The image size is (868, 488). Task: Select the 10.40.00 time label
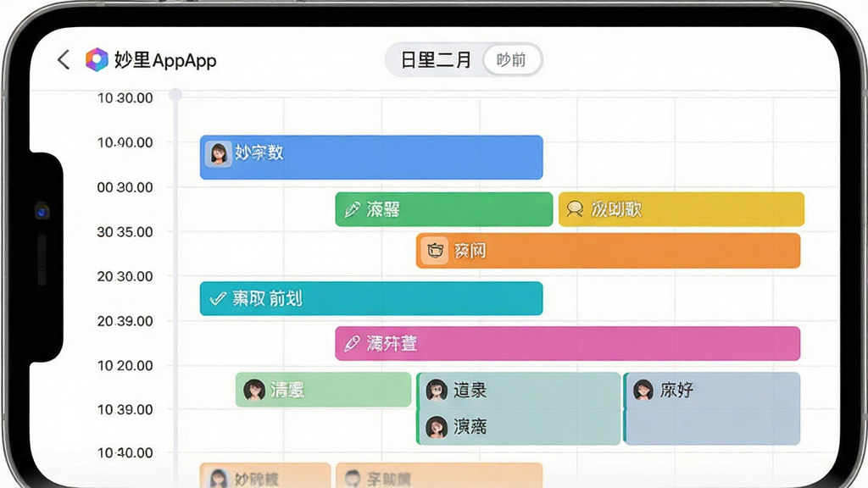(x=125, y=452)
